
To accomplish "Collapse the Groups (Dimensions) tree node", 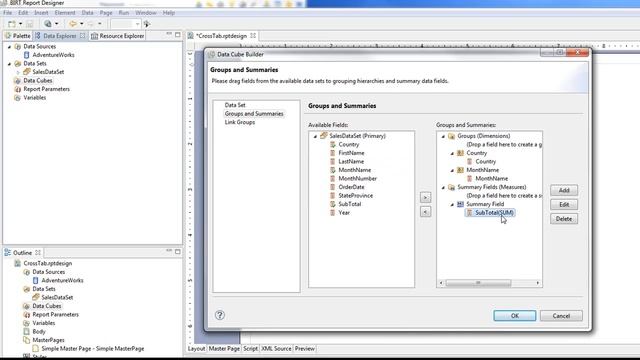I will click(x=443, y=136).
